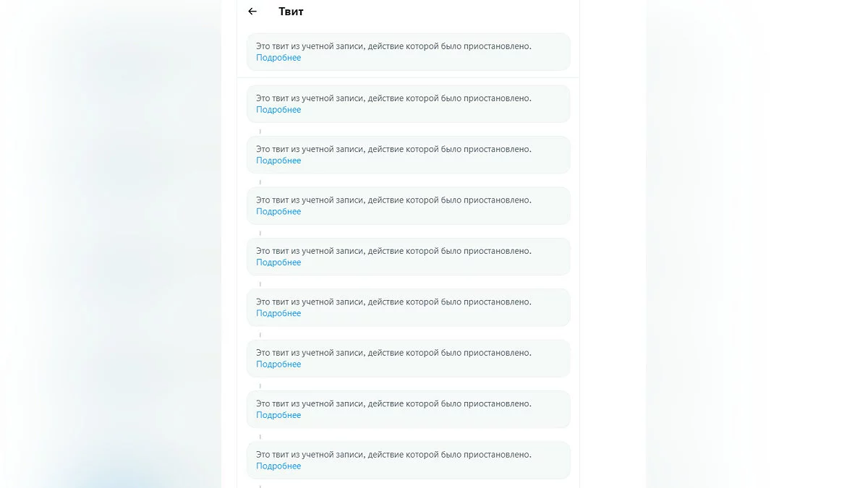Open Подробнее link in the topmost suspended notice
The height and width of the screenshot is (488, 868).
click(278, 58)
